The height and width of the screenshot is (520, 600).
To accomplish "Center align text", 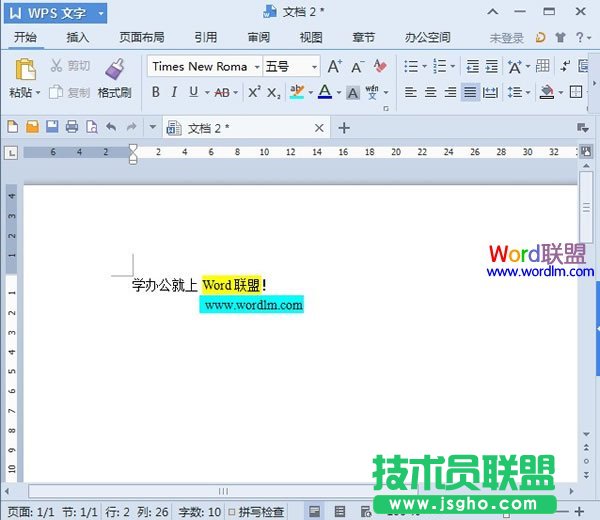I will (430, 92).
